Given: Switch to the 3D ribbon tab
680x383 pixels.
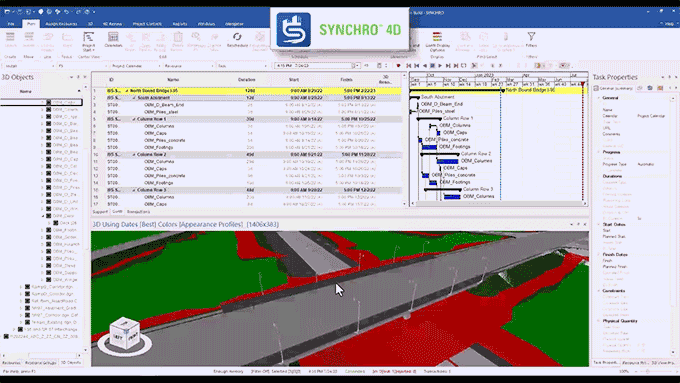Looking at the screenshot, I should 90,24.
